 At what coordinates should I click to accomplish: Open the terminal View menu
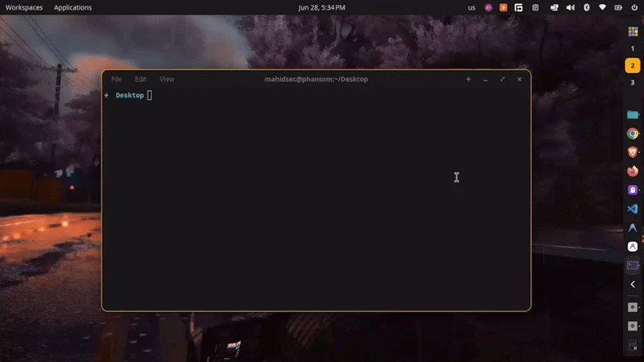click(x=167, y=79)
